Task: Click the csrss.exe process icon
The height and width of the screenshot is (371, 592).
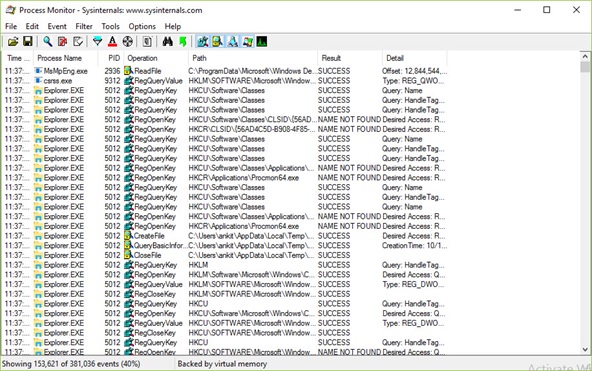Action: [x=38, y=80]
